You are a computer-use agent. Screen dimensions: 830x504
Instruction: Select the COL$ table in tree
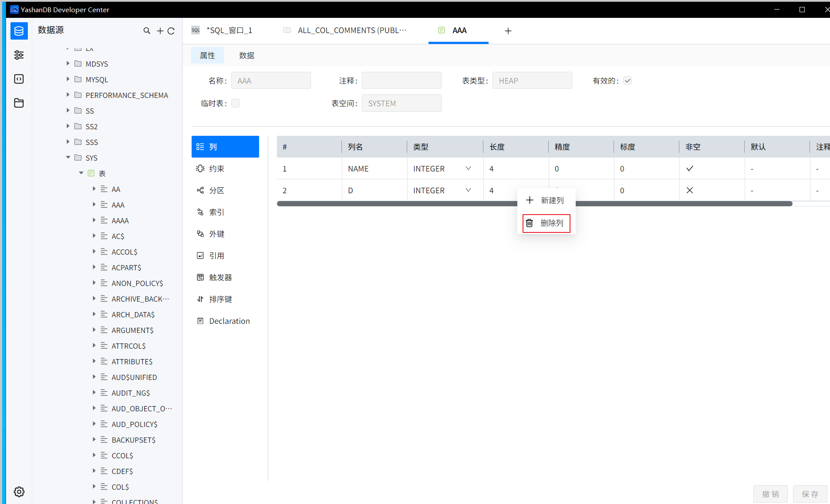tap(120, 487)
